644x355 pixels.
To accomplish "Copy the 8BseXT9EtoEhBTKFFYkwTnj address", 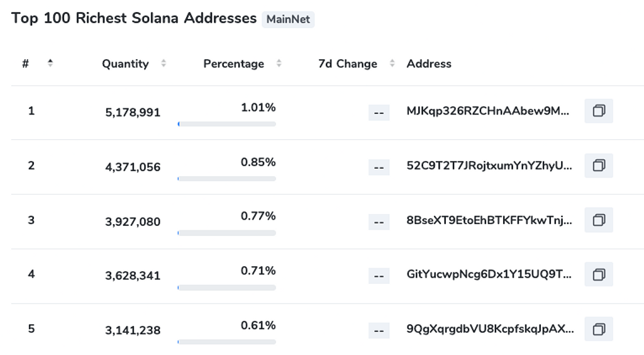I will tap(599, 220).
